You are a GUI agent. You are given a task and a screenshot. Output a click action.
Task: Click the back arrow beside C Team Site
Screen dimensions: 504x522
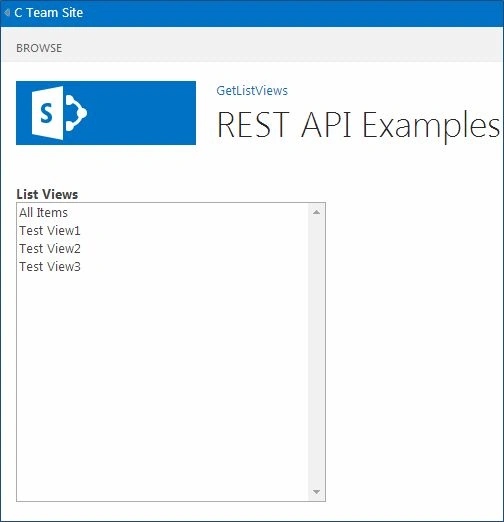[7, 13]
